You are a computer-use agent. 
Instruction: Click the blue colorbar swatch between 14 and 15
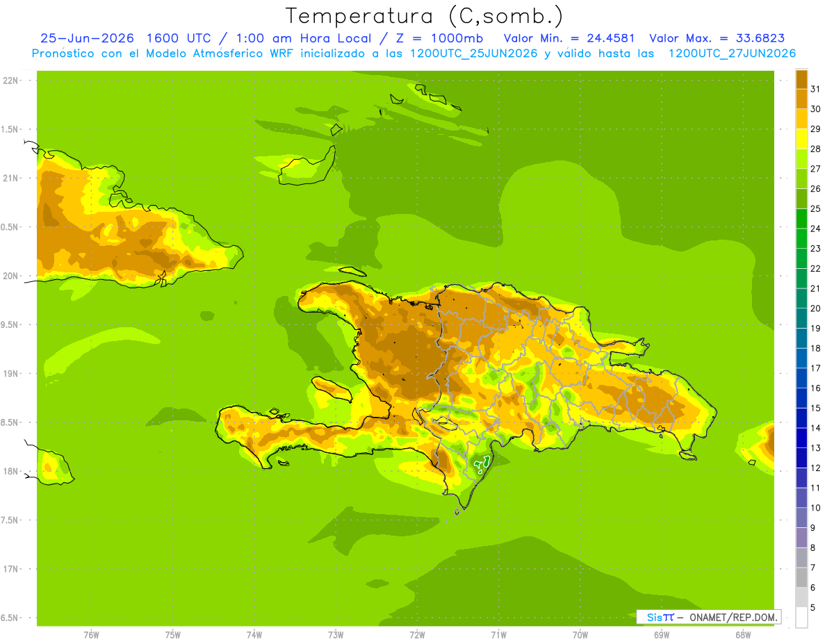pyautogui.click(x=801, y=418)
